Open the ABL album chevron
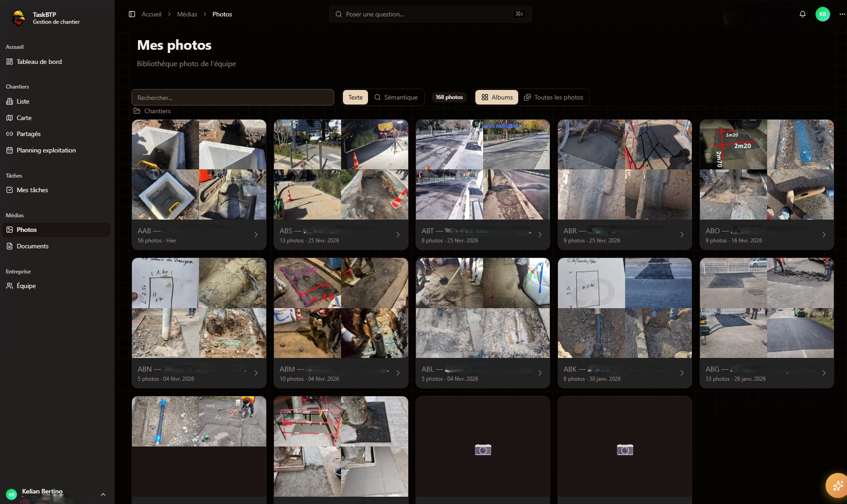Viewport: 847px width, 504px height. [540, 373]
